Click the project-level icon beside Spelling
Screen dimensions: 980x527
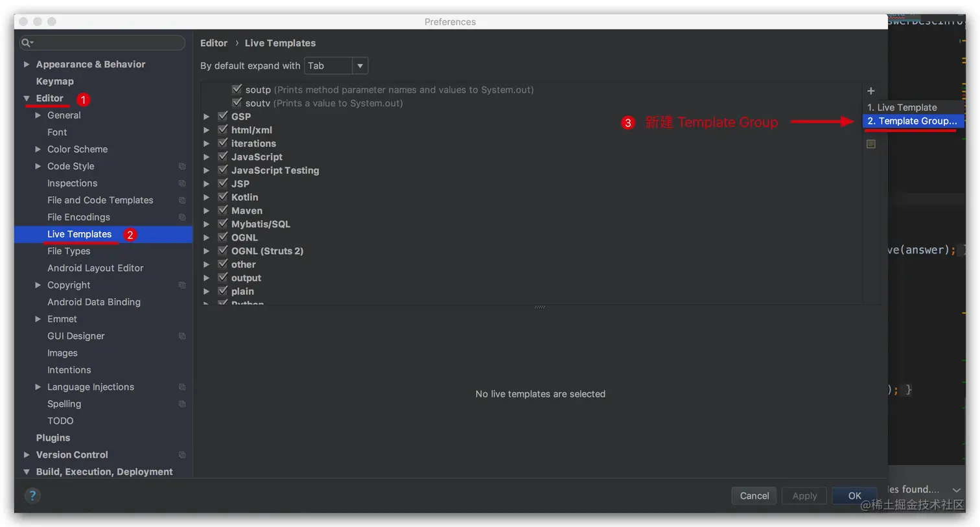coord(182,404)
